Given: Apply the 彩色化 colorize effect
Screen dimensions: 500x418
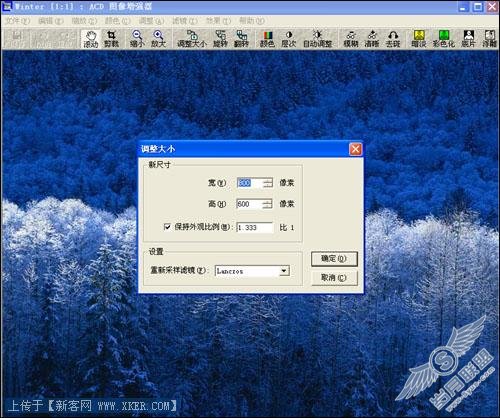Looking at the screenshot, I should pos(444,39).
